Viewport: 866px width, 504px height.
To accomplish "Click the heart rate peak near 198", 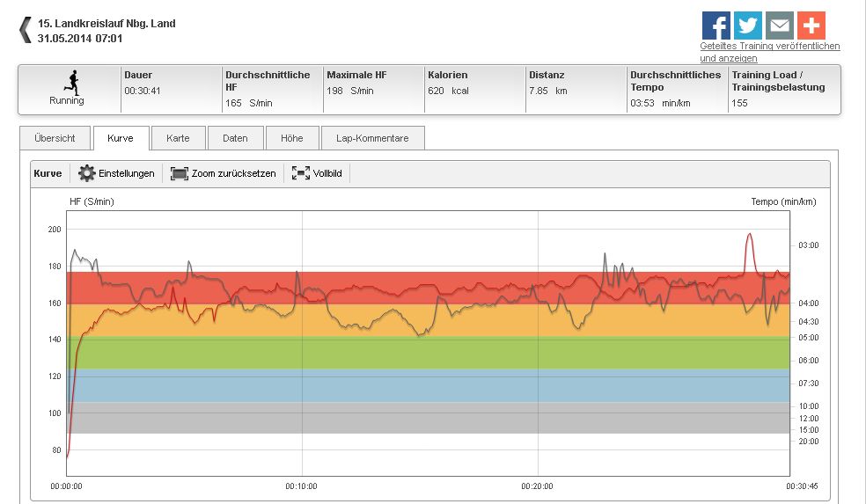I will click(x=750, y=235).
